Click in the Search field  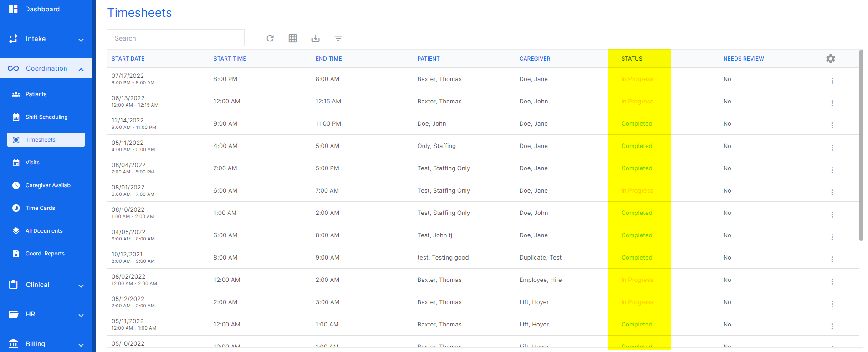click(175, 38)
